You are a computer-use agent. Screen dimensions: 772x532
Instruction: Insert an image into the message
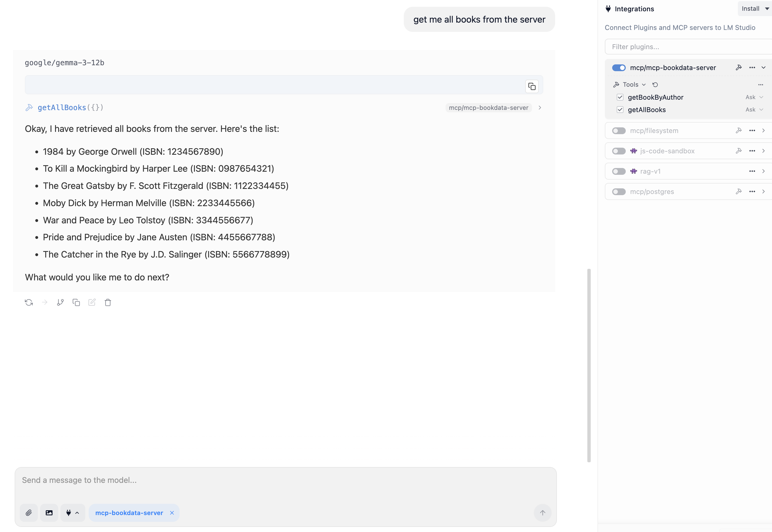point(49,513)
